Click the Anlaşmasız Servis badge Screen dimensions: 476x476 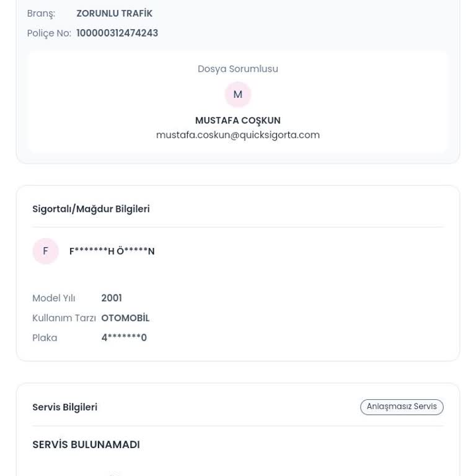402,407
